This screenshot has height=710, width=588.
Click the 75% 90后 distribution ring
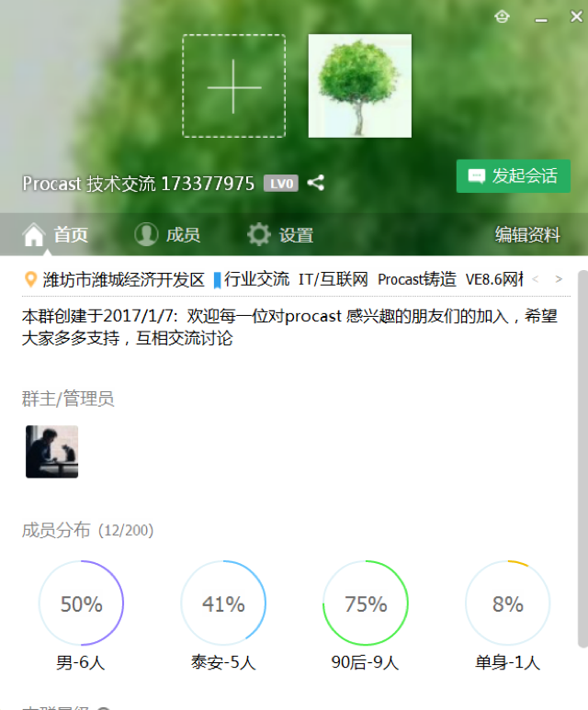click(x=366, y=603)
